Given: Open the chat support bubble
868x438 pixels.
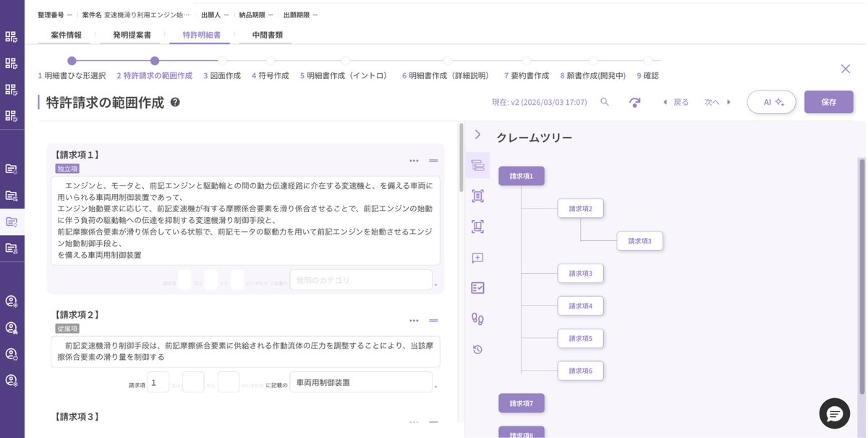Looking at the screenshot, I should 834,413.
